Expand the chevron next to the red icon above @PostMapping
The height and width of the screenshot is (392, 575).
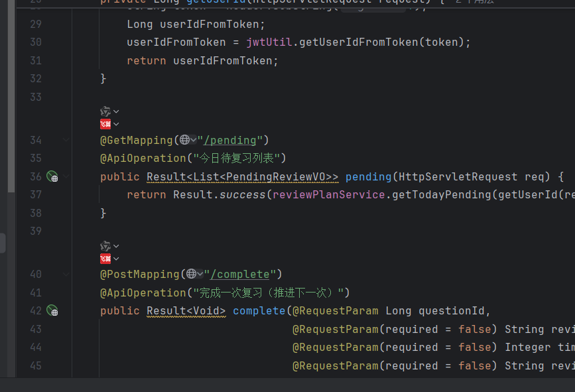[116, 259]
